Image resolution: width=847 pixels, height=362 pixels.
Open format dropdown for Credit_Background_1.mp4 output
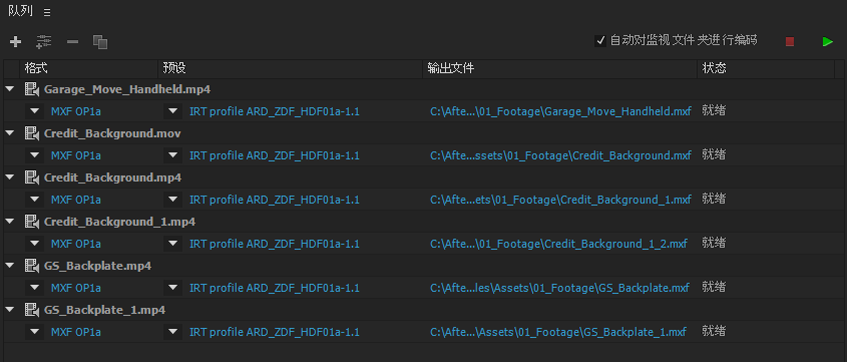[35, 244]
